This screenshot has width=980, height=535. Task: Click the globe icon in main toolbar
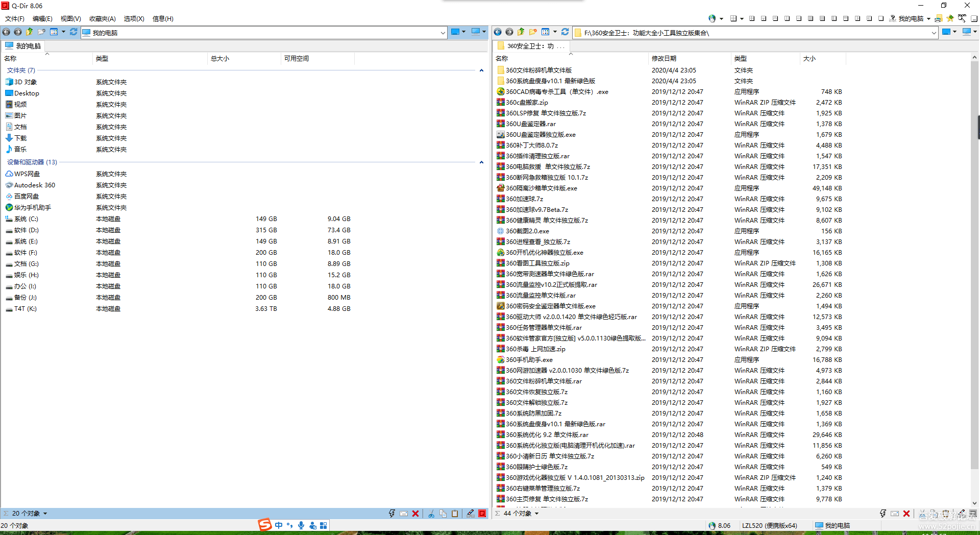(x=712, y=18)
